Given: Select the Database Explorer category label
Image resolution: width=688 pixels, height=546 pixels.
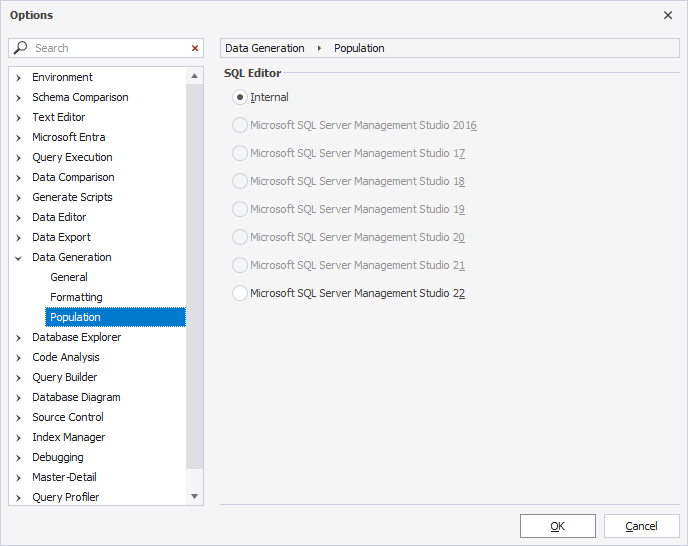Looking at the screenshot, I should pyautogui.click(x=77, y=337).
